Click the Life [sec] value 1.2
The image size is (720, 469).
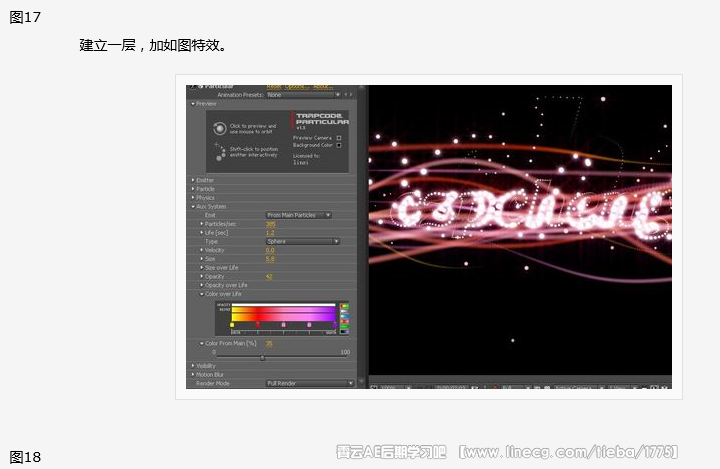click(270, 233)
